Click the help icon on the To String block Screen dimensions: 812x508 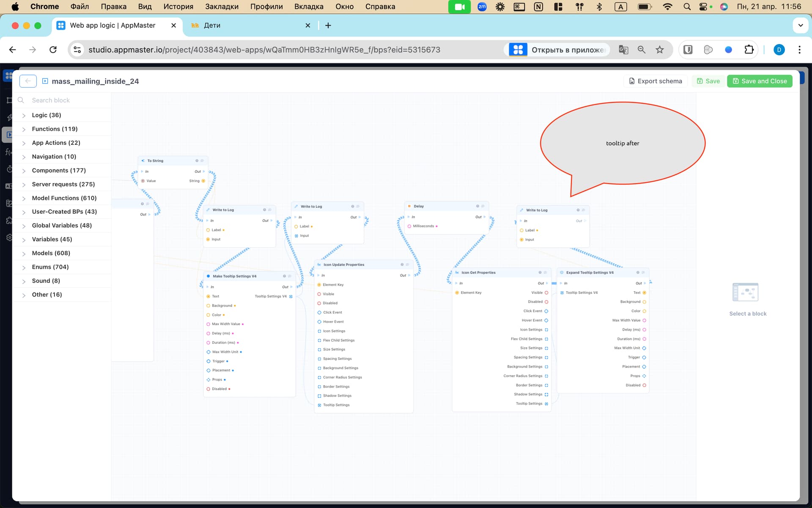coord(197,161)
